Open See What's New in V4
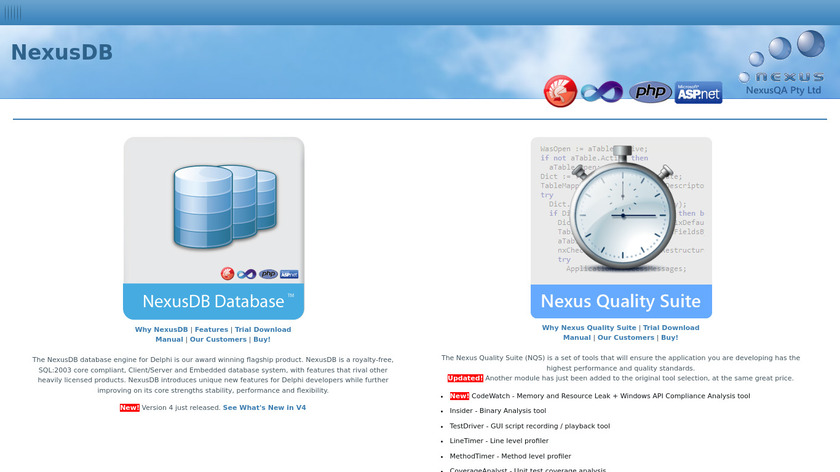The width and height of the screenshot is (840, 472). [264, 408]
